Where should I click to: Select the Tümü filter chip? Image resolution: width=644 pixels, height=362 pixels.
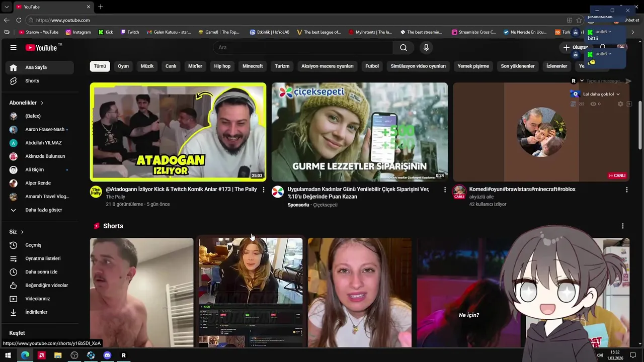(100, 66)
